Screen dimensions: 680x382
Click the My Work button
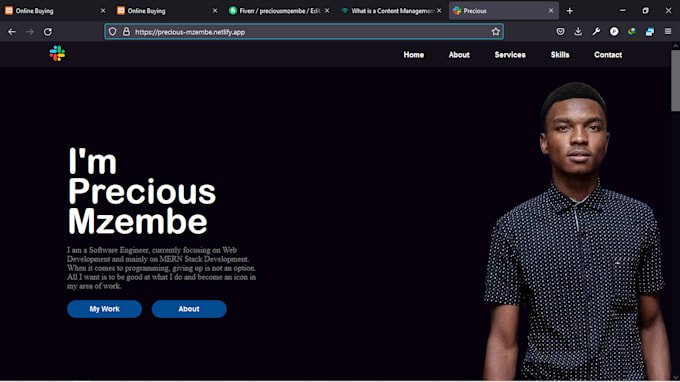105,309
